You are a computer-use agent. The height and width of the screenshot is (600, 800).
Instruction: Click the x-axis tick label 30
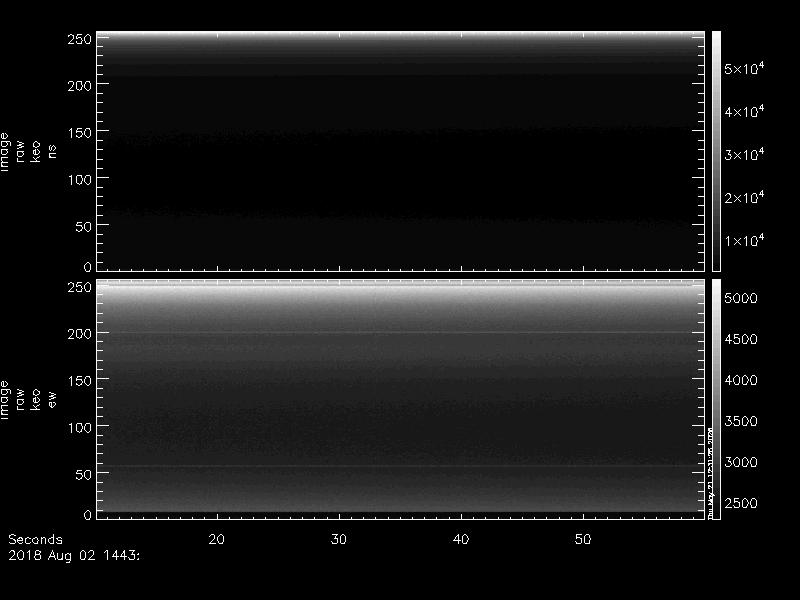pyautogui.click(x=339, y=539)
